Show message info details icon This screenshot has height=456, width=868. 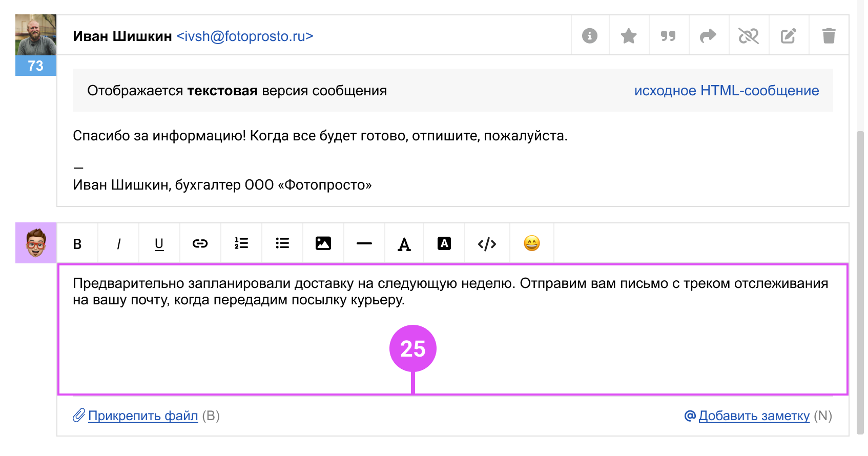tap(590, 36)
